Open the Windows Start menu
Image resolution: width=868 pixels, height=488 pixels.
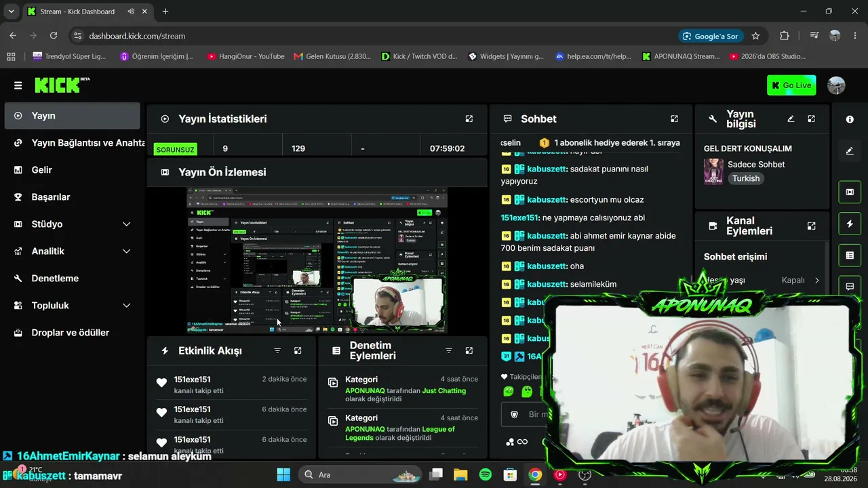point(283,474)
